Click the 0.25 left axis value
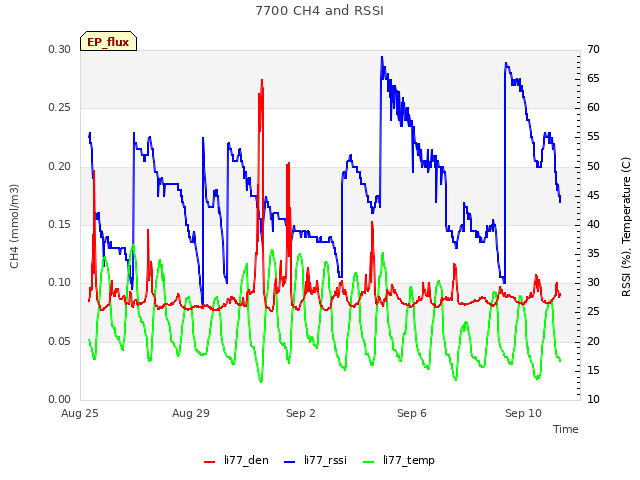Image resolution: width=640 pixels, height=480 pixels. coord(60,108)
